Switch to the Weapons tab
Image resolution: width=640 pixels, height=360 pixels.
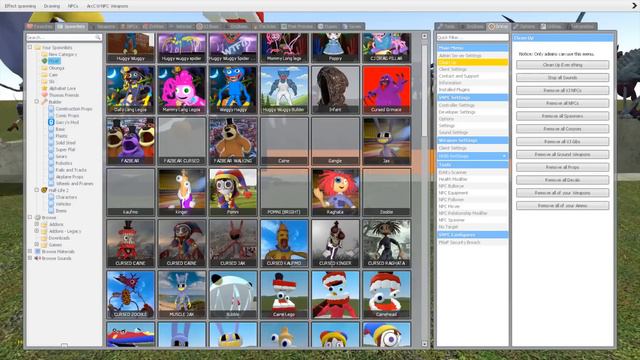click(103, 27)
